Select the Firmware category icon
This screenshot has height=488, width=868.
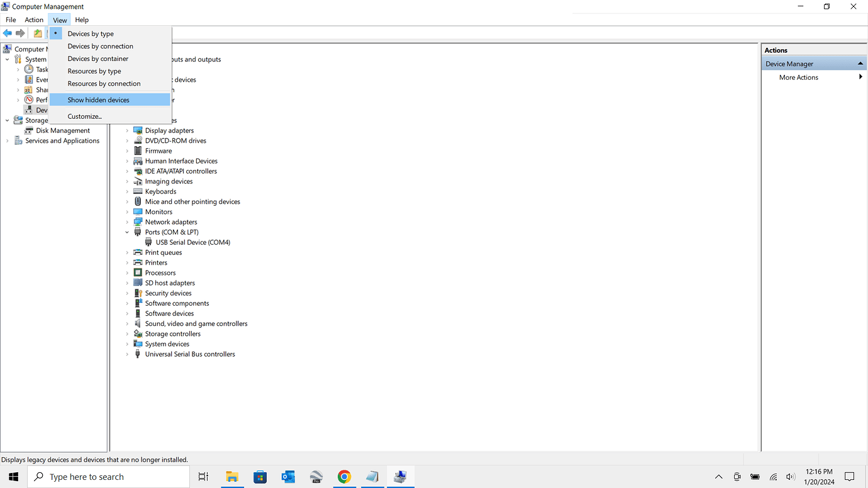pos(138,151)
